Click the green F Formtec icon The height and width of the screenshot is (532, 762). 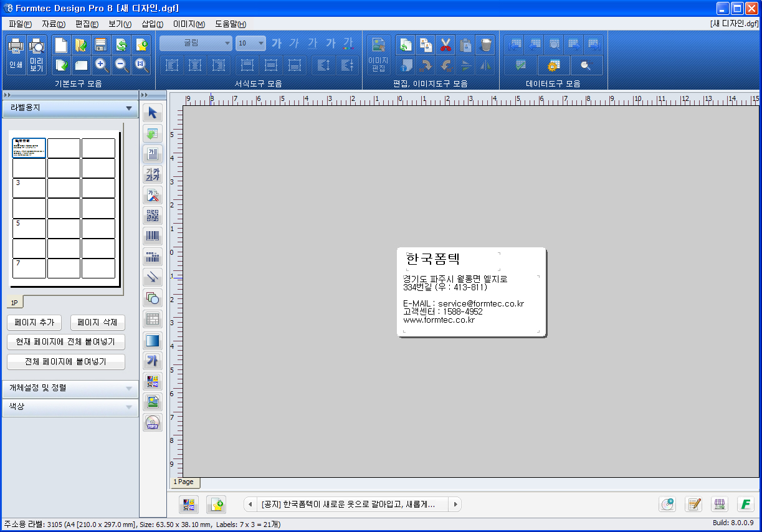pyautogui.click(x=745, y=504)
